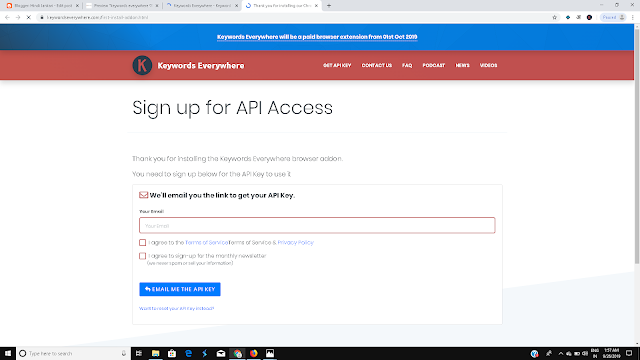Image resolution: width=640 pixels, height=360 pixels.
Task: Open File Explorer from the taskbar
Action: [156, 353]
